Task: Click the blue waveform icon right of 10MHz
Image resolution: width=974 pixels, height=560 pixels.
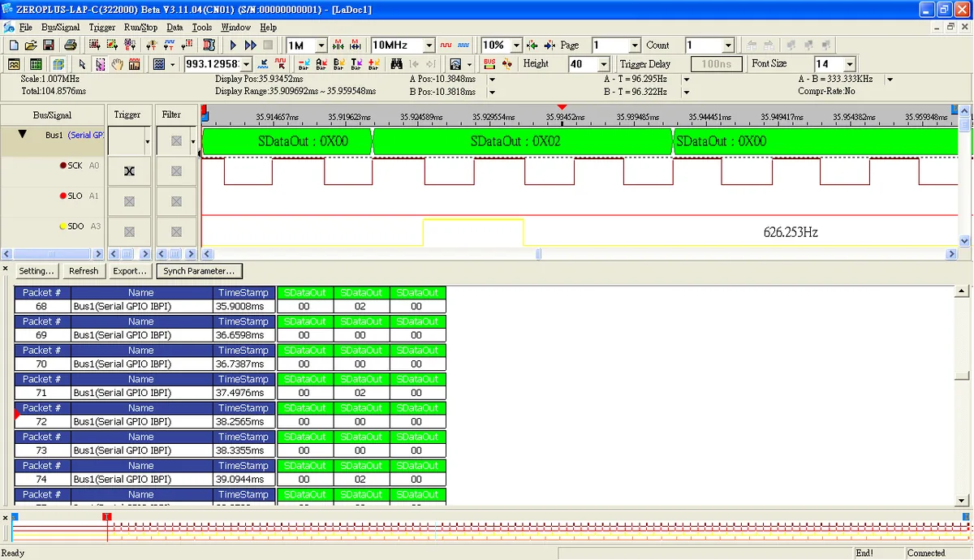Action: pyautogui.click(x=464, y=45)
